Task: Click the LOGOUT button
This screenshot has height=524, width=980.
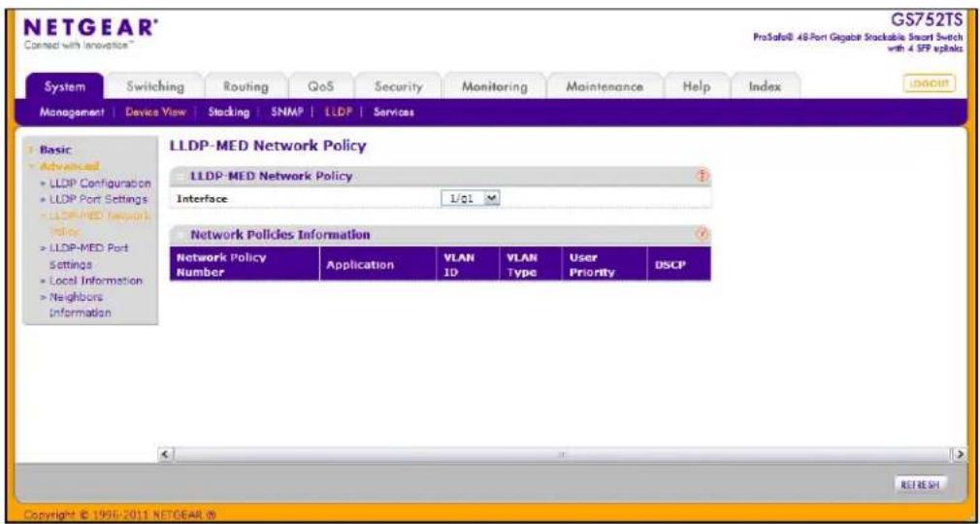Action: (929, 83)
